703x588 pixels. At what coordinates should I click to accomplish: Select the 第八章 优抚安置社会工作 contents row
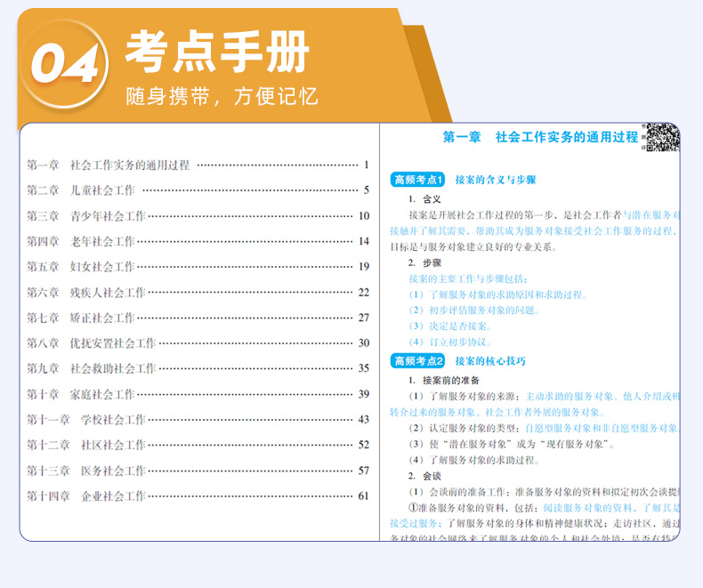[198, 343]
